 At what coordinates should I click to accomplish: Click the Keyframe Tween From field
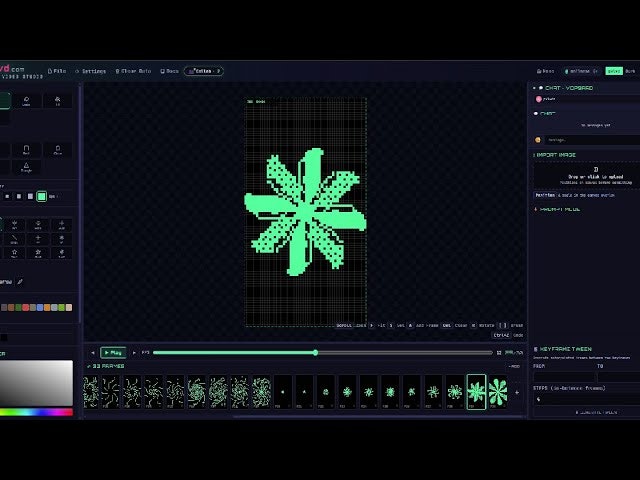coord(564,376)
